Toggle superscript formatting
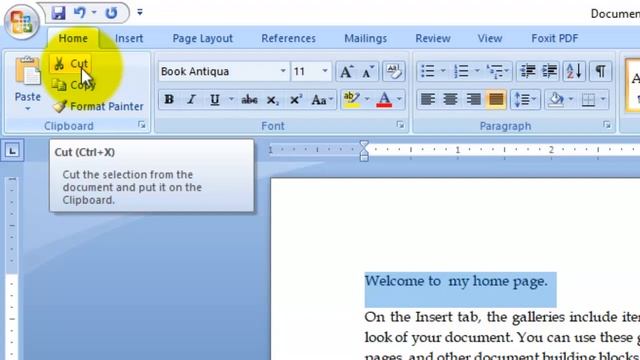The width and height of the screenshot is (640, 360). pos(295,100)
